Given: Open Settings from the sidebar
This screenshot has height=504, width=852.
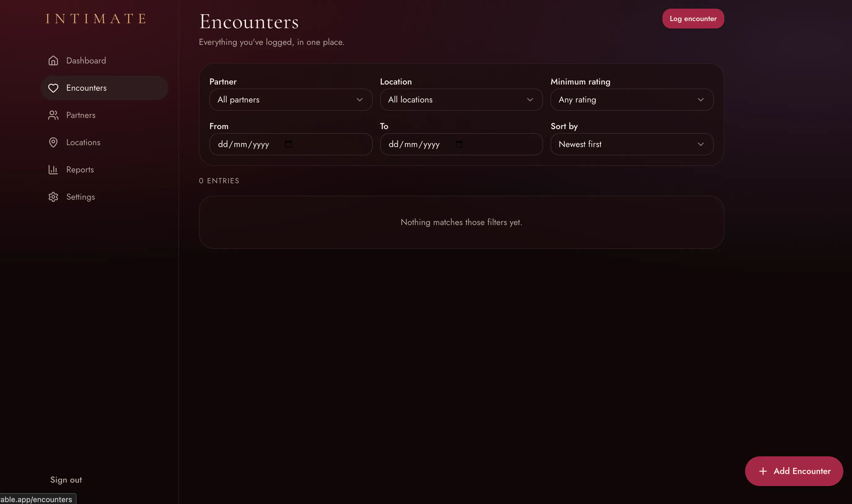Looking at the screenshot, I should [x=104, y=197].
